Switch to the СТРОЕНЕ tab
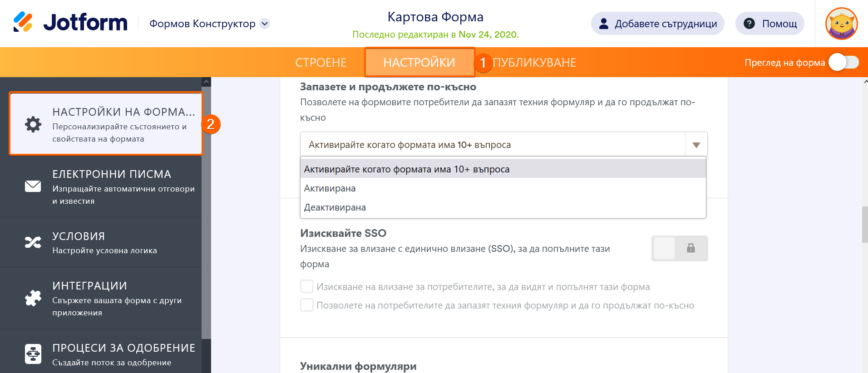 321,62
